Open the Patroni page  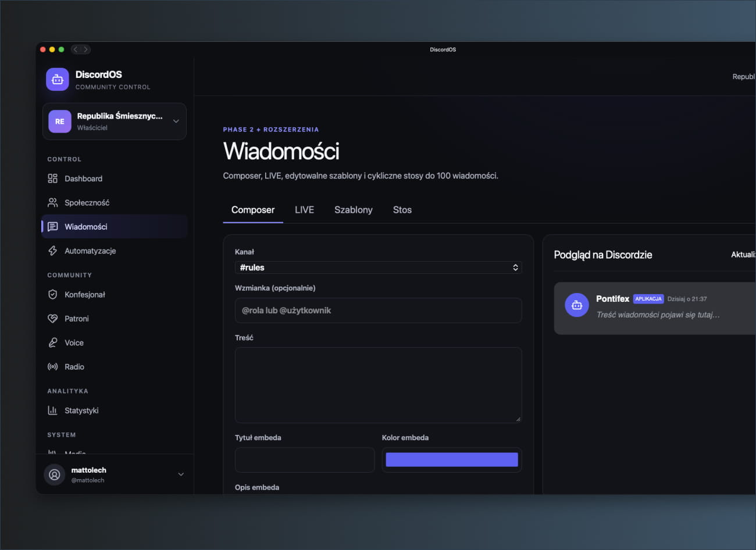[x=115, y=319]
